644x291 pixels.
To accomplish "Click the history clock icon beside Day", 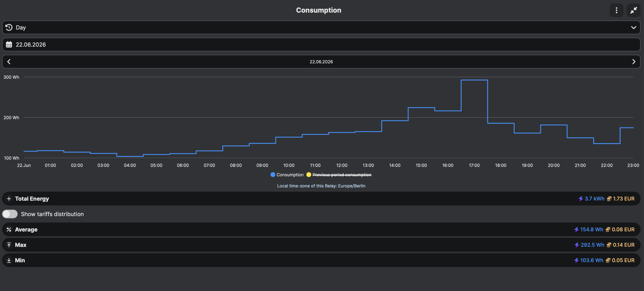I will coord(9,27).
